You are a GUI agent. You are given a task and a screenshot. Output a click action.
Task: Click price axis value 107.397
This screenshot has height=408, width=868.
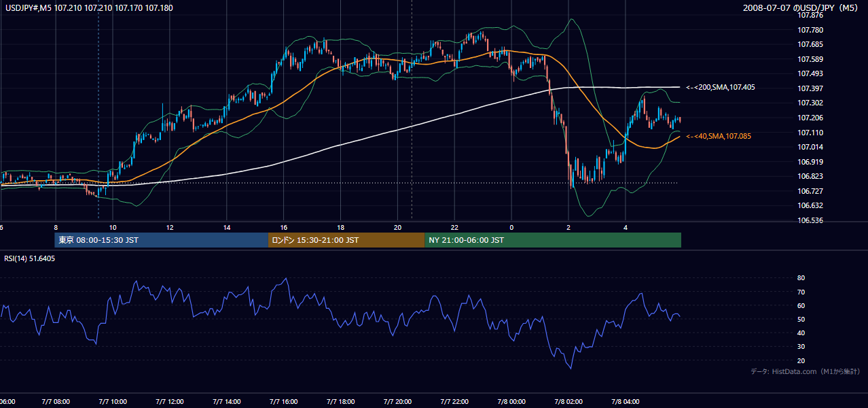[810, 88]
